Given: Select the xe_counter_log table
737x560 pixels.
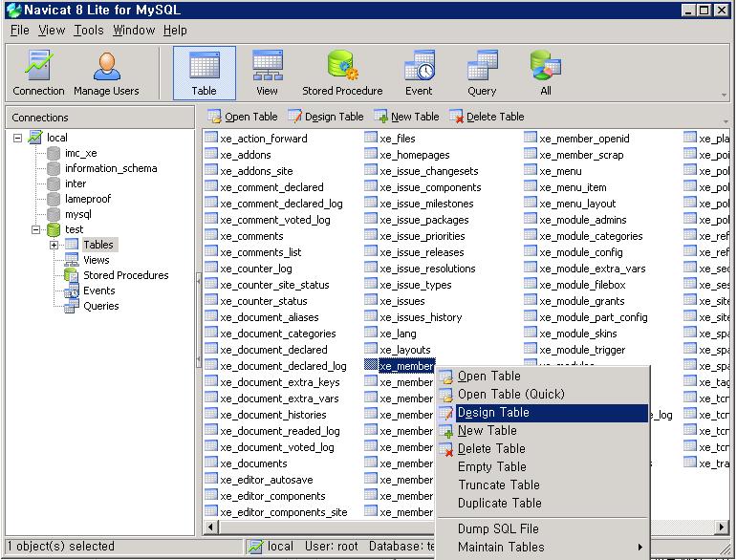Looking at the screenshot, I should (x=255, y=269).
